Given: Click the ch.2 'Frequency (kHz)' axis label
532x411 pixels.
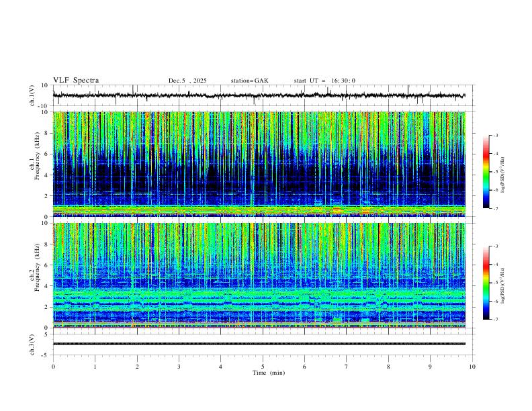Looking at the screenshot, I should [37, 267].
